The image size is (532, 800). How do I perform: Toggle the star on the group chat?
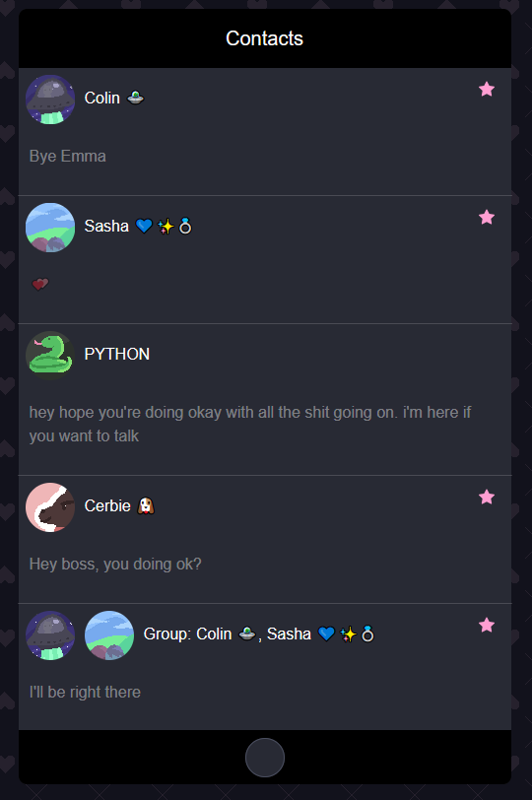click(487, 625)
